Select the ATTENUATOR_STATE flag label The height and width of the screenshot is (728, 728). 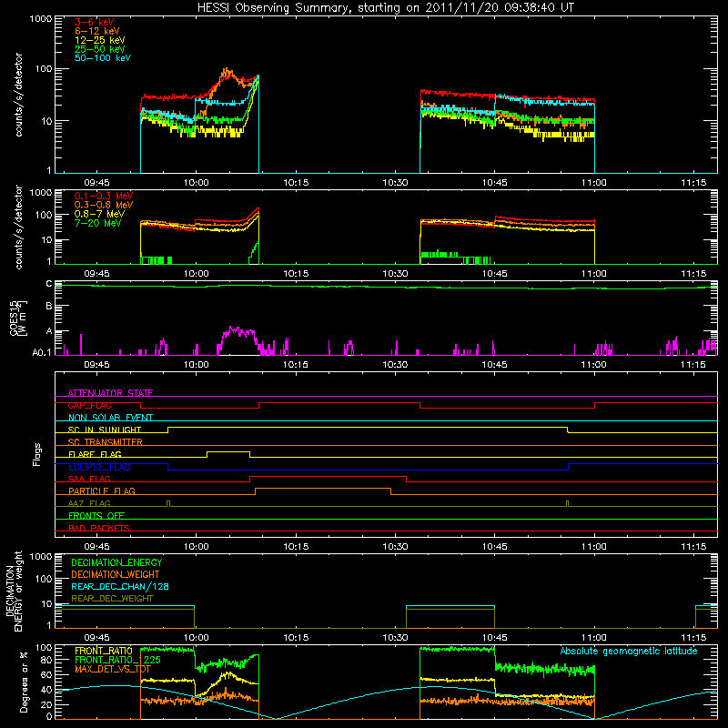[x=110, y=393]
